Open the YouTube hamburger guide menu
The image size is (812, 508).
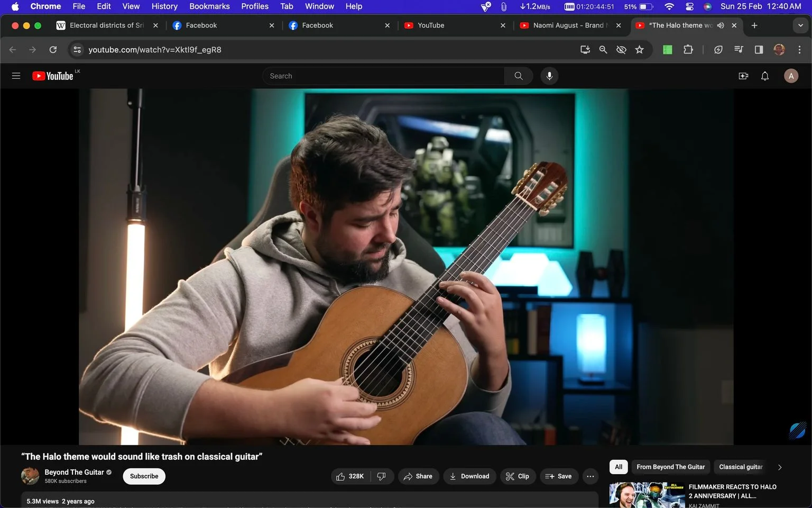click(x=16, y=76)
